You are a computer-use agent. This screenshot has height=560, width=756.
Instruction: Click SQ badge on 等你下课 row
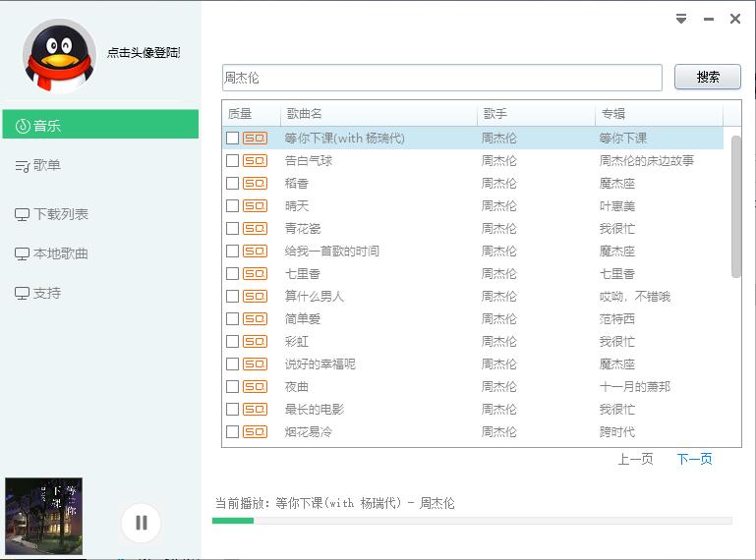pyautogui.click(x=255, y=139)
